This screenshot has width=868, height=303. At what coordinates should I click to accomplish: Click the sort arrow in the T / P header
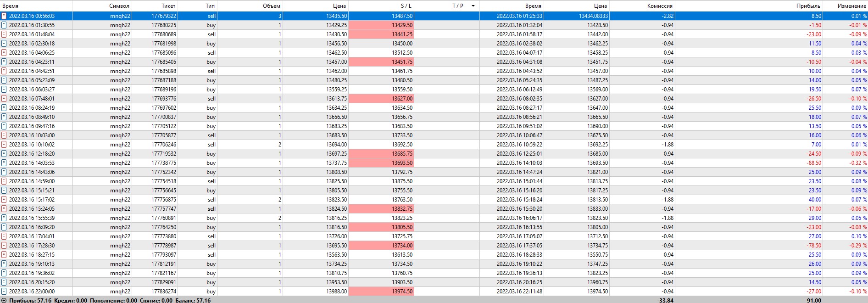click(x=473, y=6)
